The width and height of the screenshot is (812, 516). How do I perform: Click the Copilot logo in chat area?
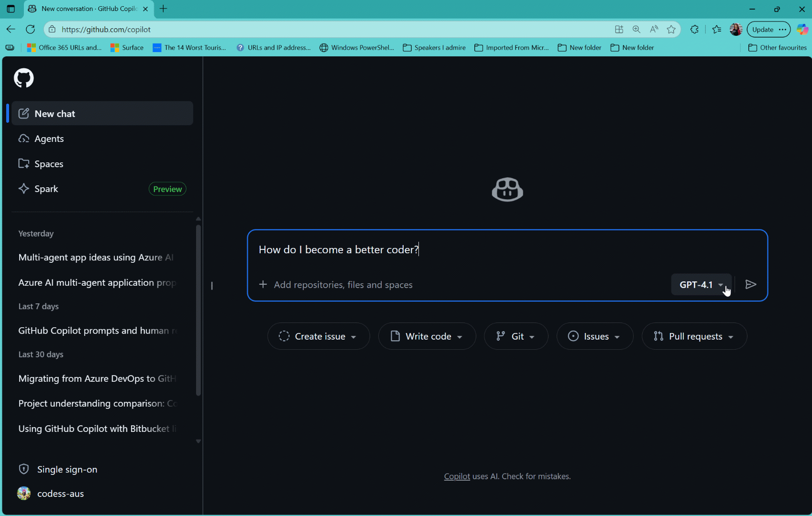[507, 189]
